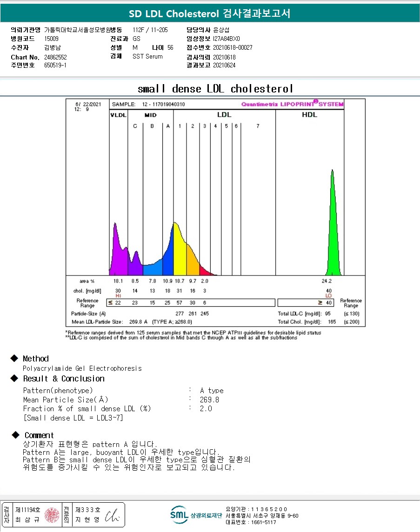The height and width of the screenshot is (532, 420).
Task: Click the red seal stamp beside 최삼규
Action: tap(52, 515)
